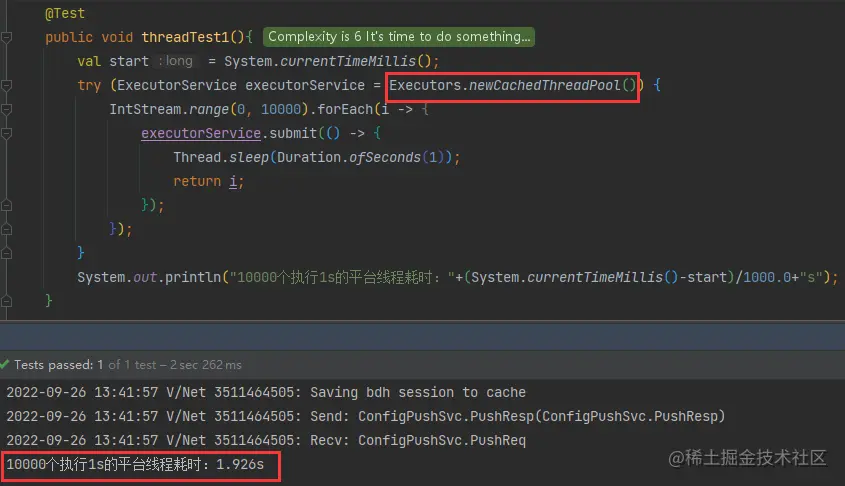Viewport: 845px width, 486px height.
Task: Click fold-end marker at method closing brace
Action: pos(6,301)
